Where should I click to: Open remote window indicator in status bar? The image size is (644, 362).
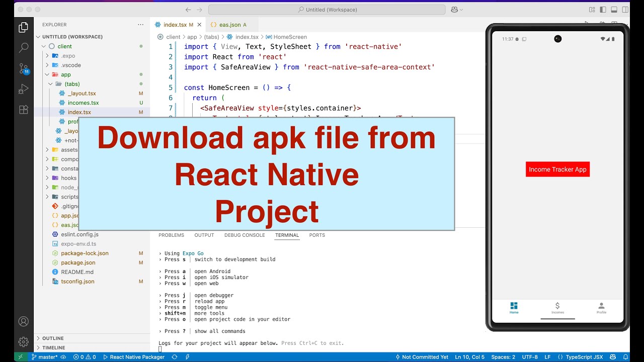20,357
